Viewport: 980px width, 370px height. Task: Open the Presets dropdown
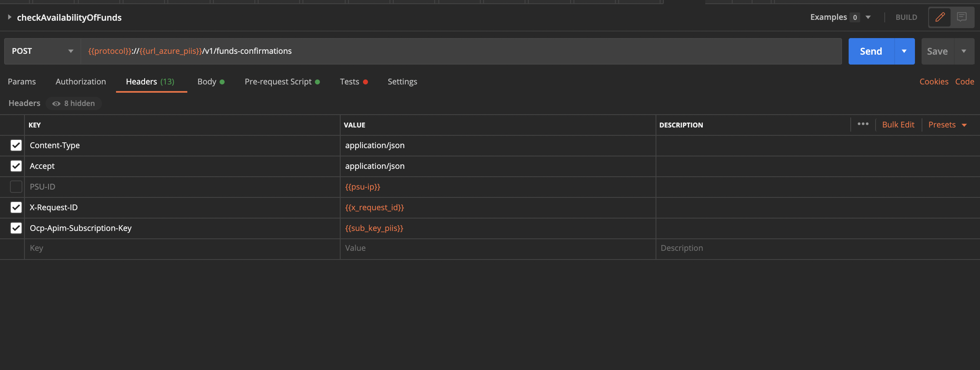tap(947, 125)
